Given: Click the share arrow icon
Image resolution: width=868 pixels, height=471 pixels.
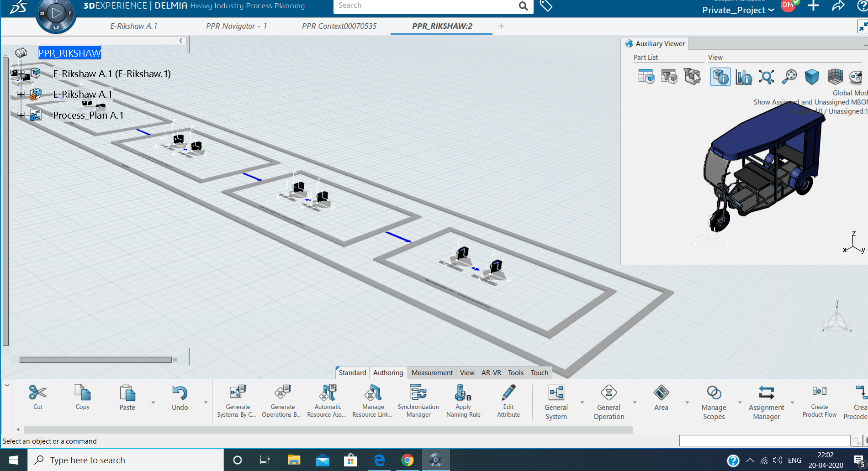Looking at the screenshot, I should [x=839, y=6].
